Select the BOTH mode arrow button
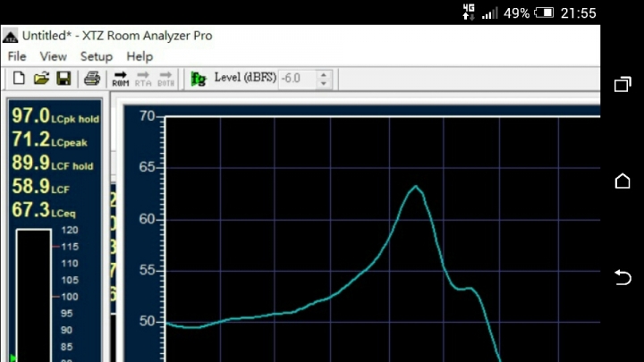Screen dimensions: 644x362 click(166, 79)
